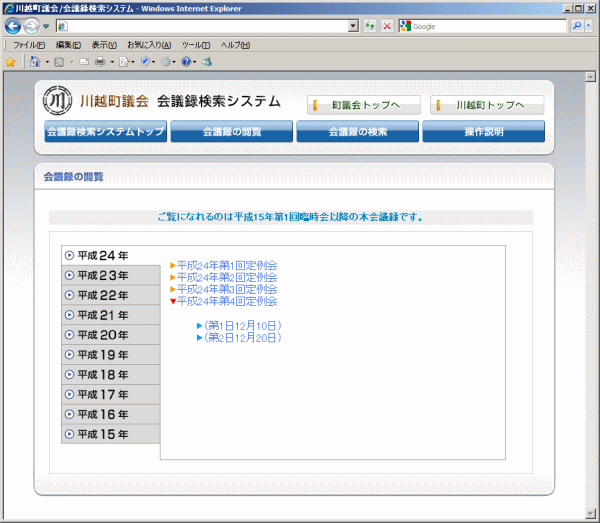
Task: Focus the Google search box
Action: pos(489,26)
